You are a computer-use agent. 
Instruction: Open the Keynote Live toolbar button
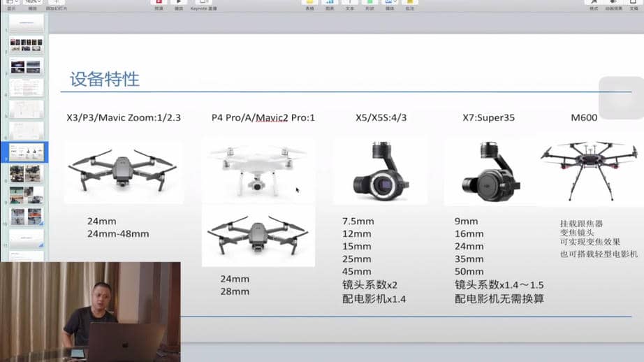tap(204, 3)
